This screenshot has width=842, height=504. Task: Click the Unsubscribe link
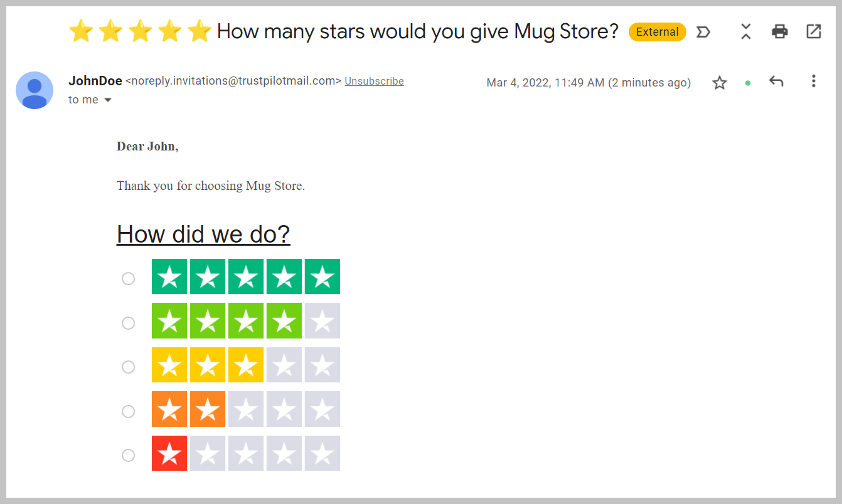(x=374, y=81)
